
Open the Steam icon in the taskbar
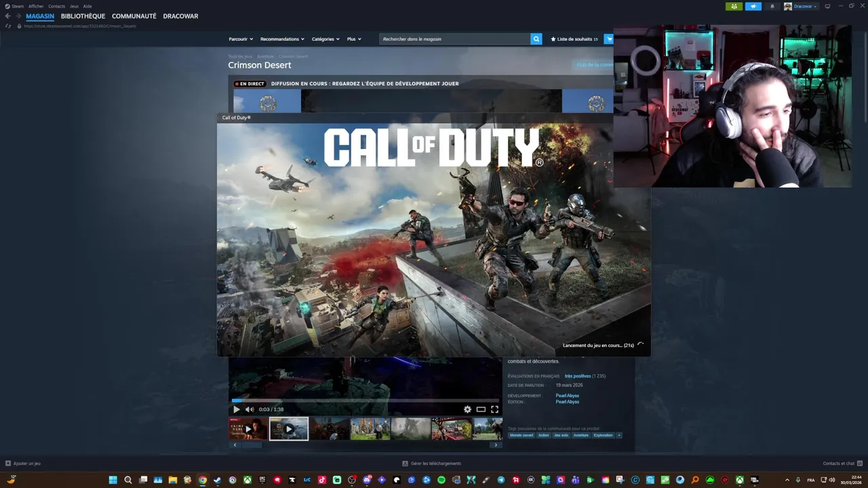tap(217, 480)
